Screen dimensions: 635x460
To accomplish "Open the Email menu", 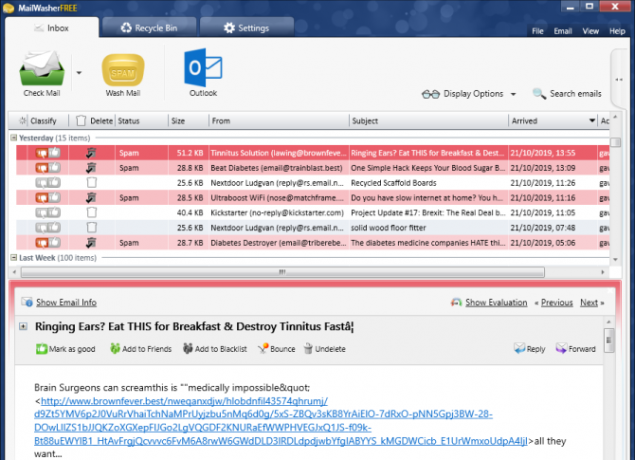I will 563,31.
